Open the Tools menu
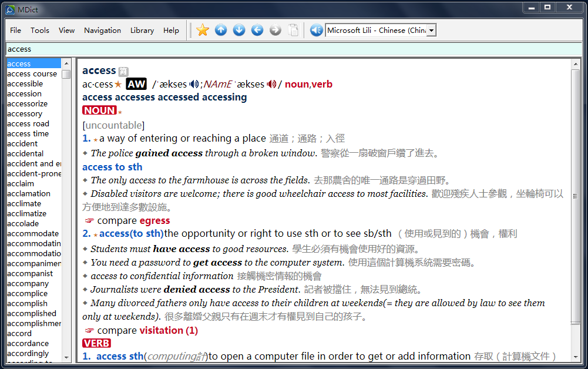This screenshot has height=369, width=588. (x=40, y=31)
